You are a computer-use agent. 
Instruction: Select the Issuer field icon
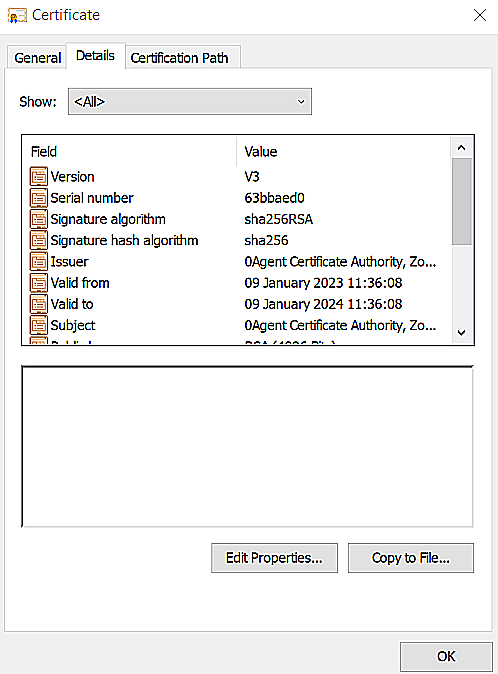pos(39,261)
